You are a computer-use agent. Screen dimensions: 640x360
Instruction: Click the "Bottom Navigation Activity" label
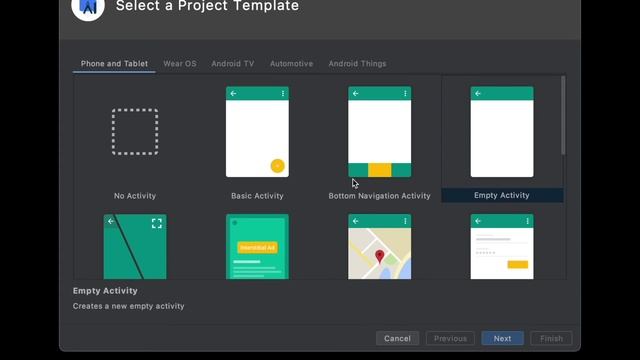(380, 196)
